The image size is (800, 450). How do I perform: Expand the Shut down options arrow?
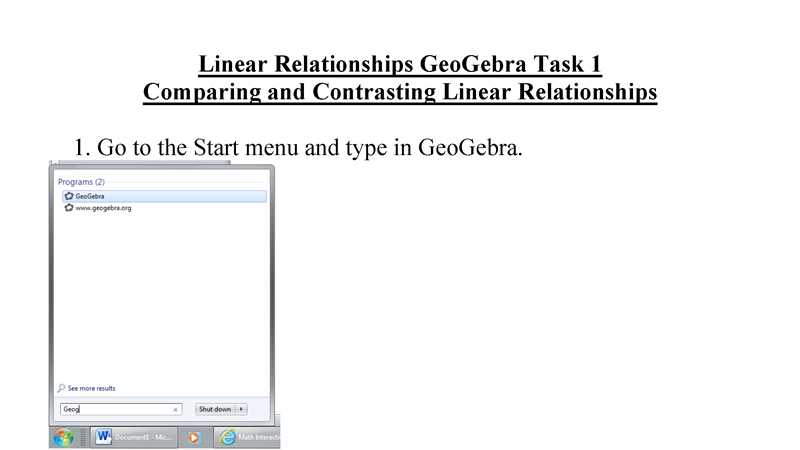point(241,409)
